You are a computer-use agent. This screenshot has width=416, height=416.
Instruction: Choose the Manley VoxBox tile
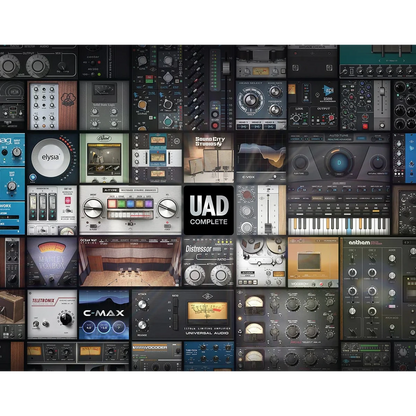pos(52,262)
